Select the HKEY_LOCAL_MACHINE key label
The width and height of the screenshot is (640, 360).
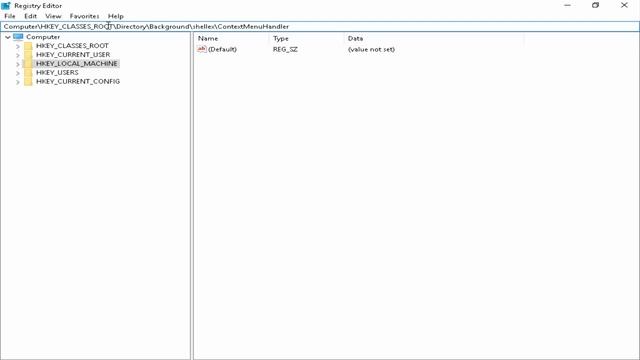77,64
